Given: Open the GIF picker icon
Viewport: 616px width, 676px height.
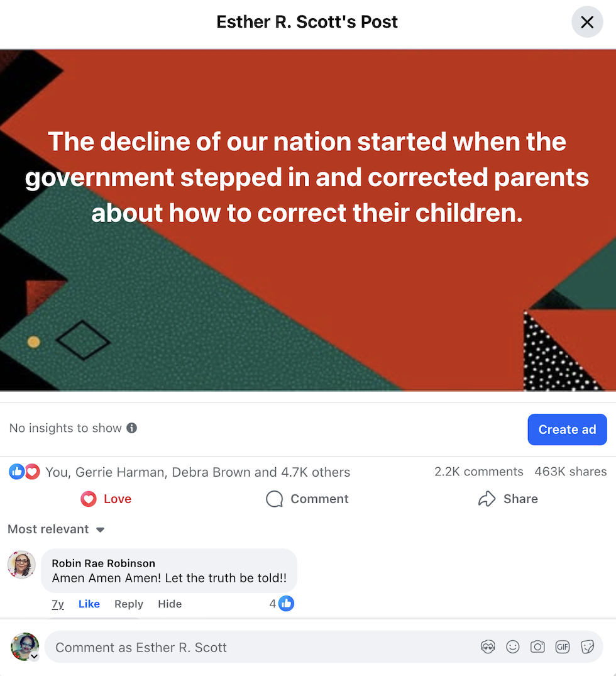Looking at the screenshot, I should pyautogui.click(x=563, y=646).
